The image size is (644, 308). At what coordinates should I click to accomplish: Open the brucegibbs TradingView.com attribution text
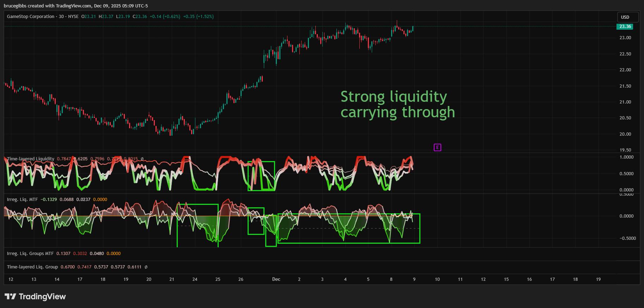click(76, 6)
